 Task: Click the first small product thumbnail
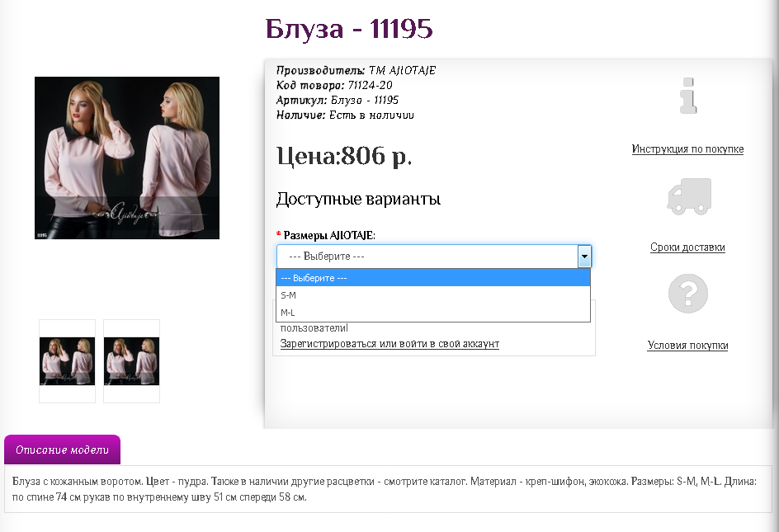[x=67, y=360]
